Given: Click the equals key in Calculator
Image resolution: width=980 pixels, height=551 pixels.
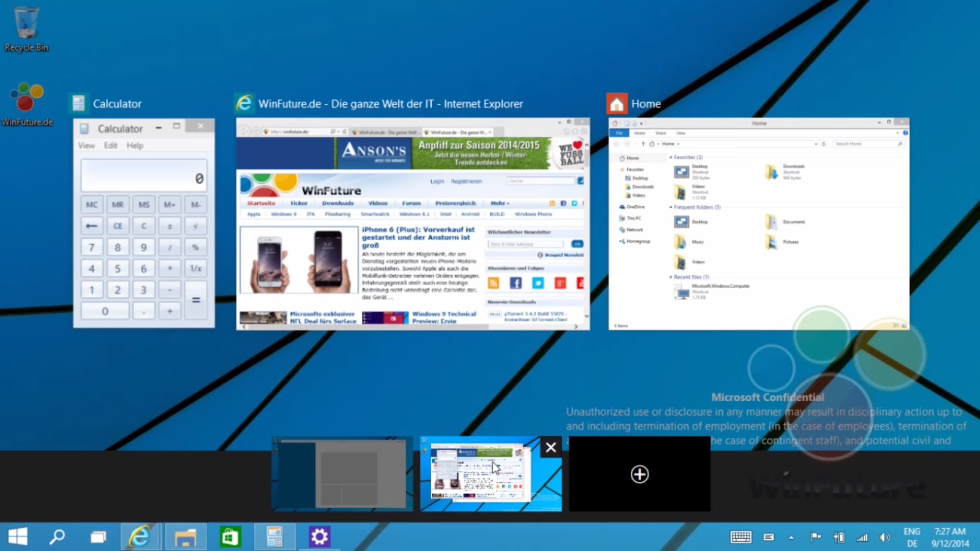Looking at the screenshot, I should [196, 300].
